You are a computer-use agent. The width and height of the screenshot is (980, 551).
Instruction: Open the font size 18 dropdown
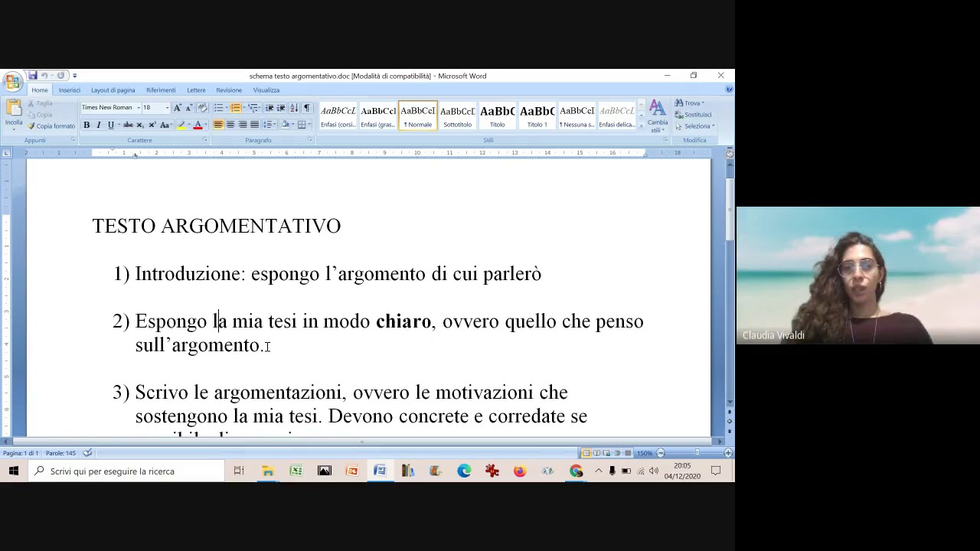pos(167,108)
